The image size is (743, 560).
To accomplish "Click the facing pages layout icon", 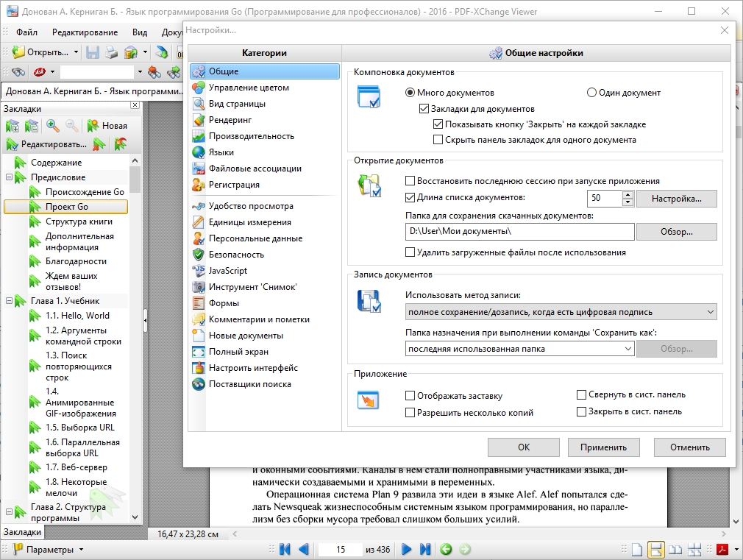I will (675, 550).
